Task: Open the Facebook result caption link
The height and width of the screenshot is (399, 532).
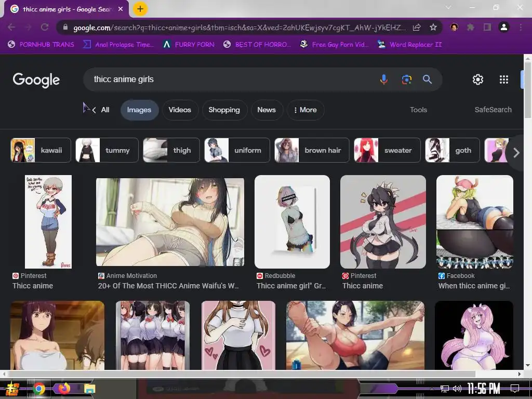Action: coord(474,286)
